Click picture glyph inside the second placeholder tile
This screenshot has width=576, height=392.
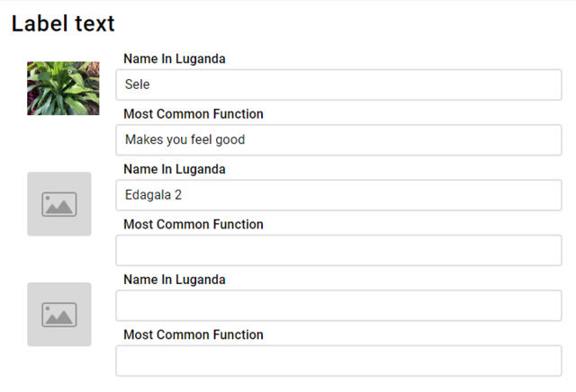point(59,204)
